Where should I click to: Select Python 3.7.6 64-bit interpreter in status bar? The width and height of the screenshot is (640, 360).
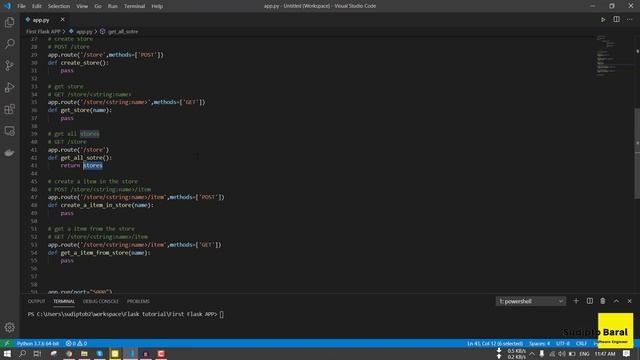tap(38, 343)
